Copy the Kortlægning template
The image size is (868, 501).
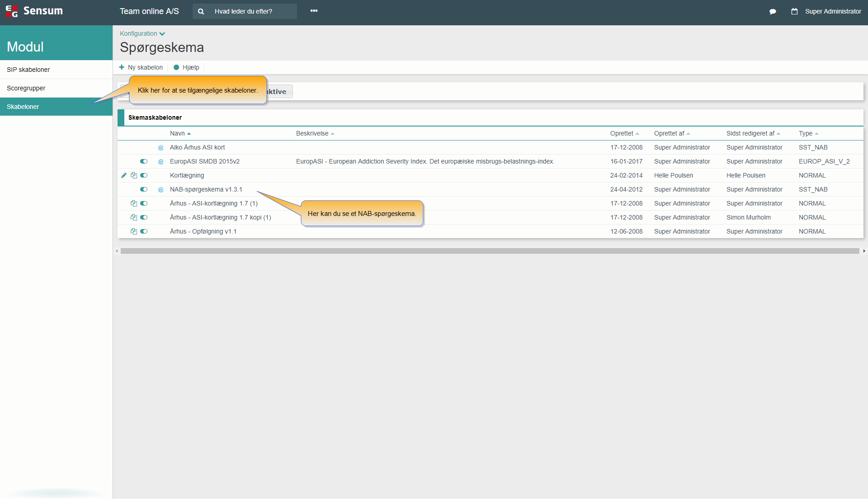134,175
